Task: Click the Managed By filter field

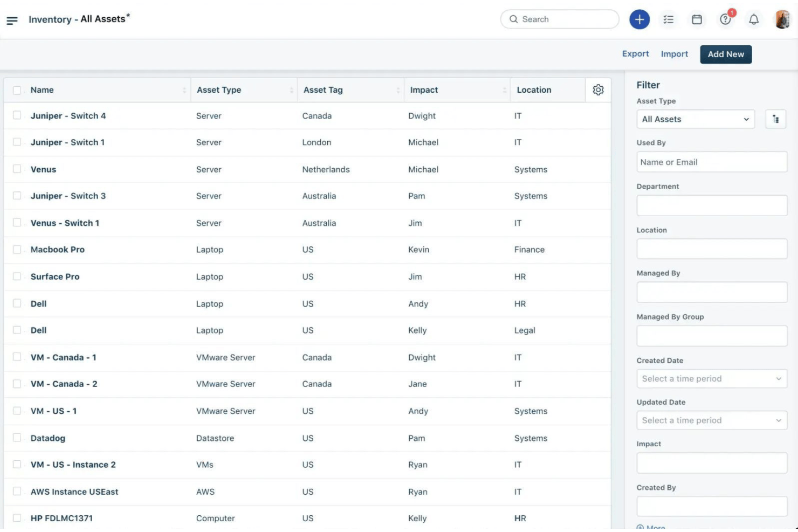Action: 712,292
